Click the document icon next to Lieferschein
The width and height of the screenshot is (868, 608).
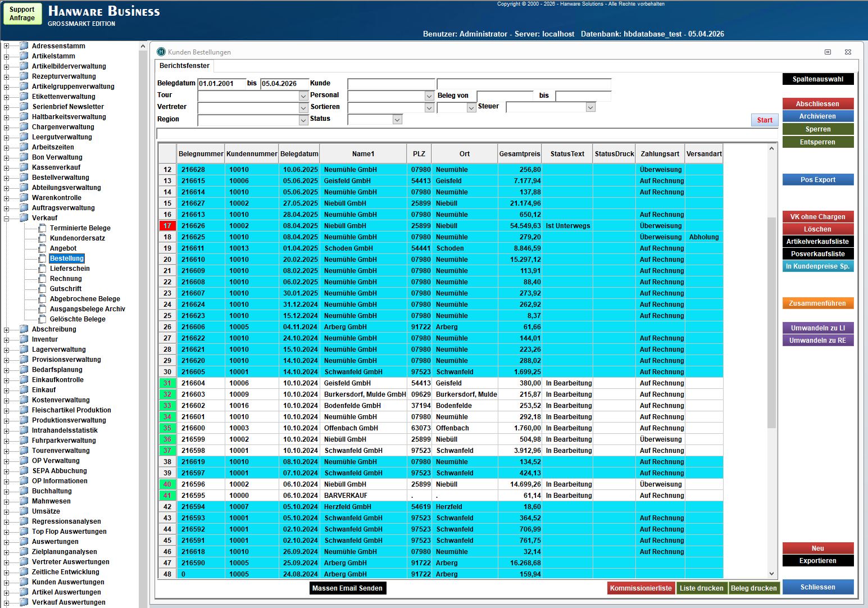pos(42,269)
